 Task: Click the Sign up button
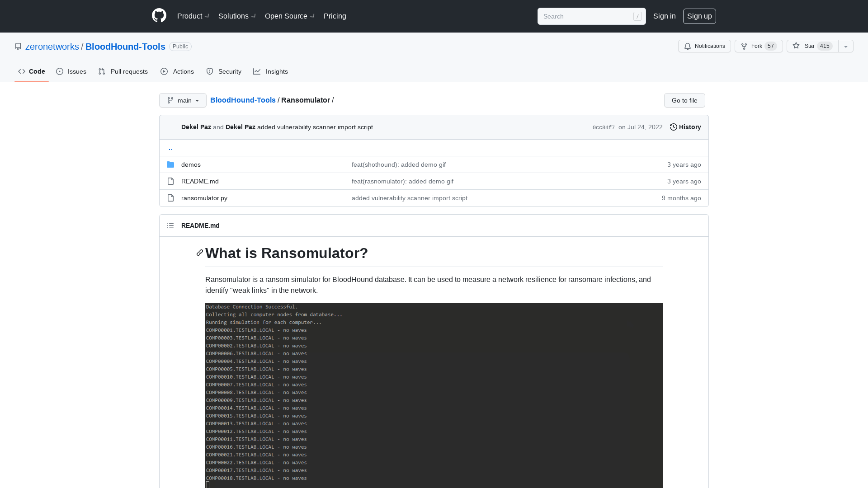pos(699,16)
